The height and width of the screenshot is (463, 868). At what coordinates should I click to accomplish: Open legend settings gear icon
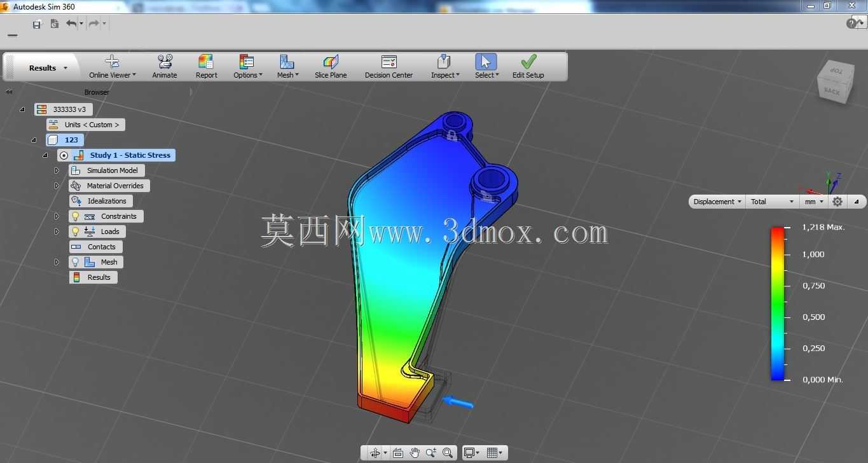tap(837, 202)
